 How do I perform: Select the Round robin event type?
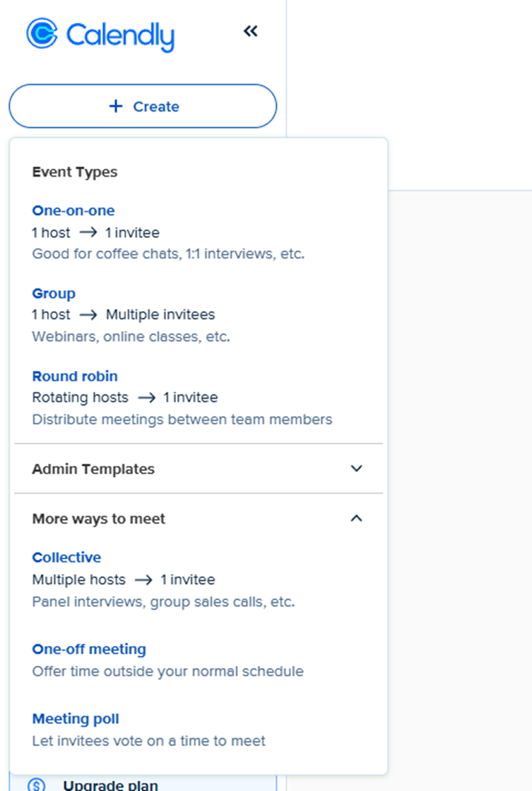pos(75,376)
